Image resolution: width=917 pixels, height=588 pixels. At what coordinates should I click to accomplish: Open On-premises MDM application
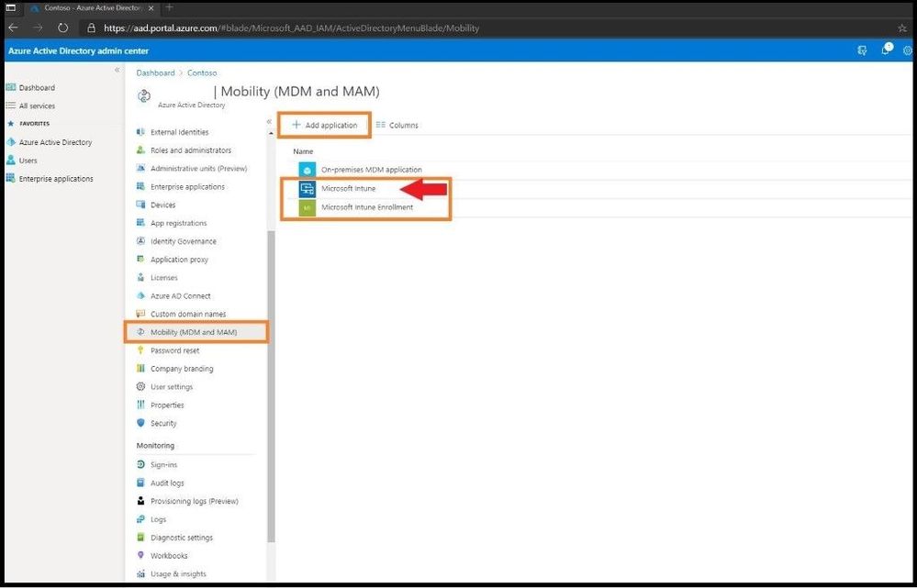tap(372, 170)
